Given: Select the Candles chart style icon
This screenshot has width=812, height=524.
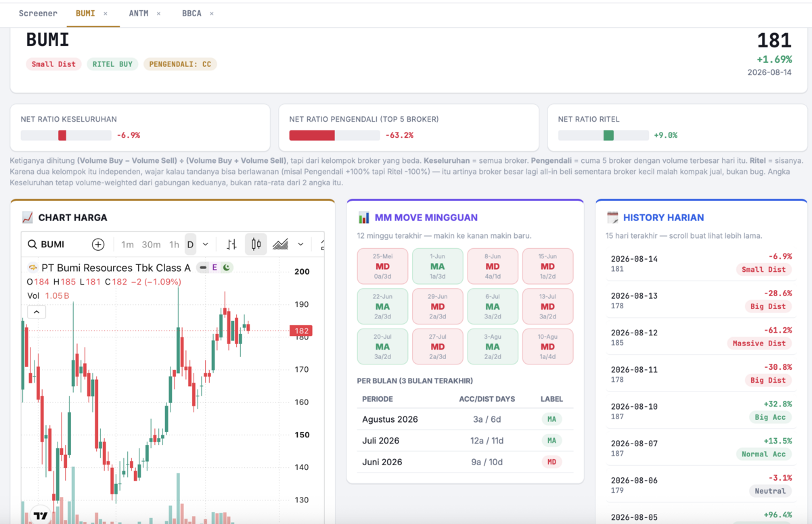Looking at the screenshot, I should click(x=256, y=245).
